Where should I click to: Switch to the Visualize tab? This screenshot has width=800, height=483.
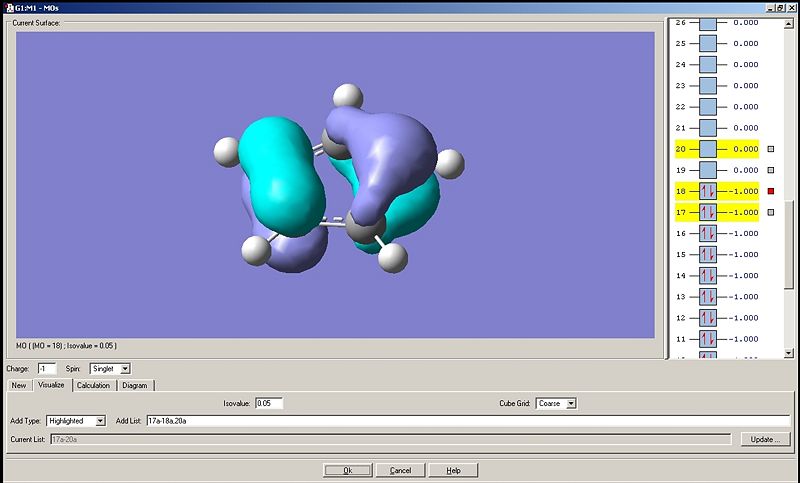[x=52, y=385]
